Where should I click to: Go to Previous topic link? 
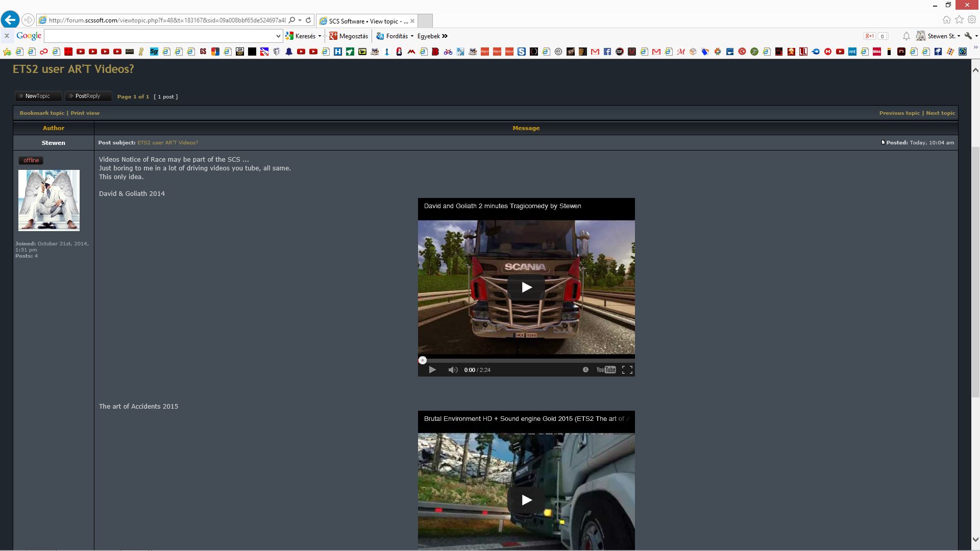[x=899, y=113]
